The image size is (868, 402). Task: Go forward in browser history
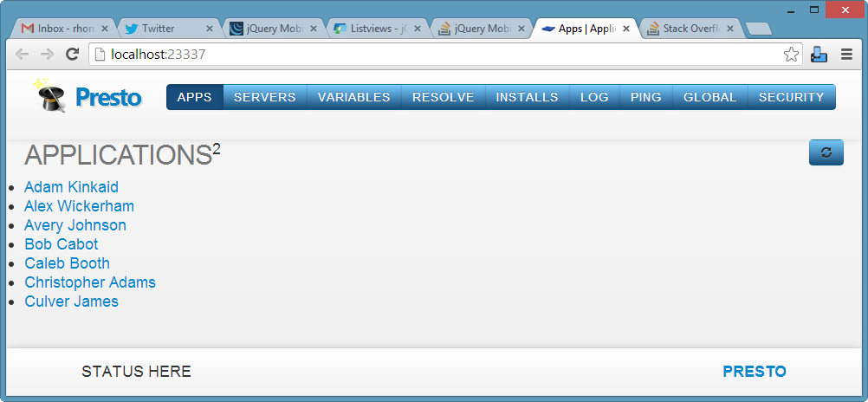pyautogui.click(x=48, y=55)
